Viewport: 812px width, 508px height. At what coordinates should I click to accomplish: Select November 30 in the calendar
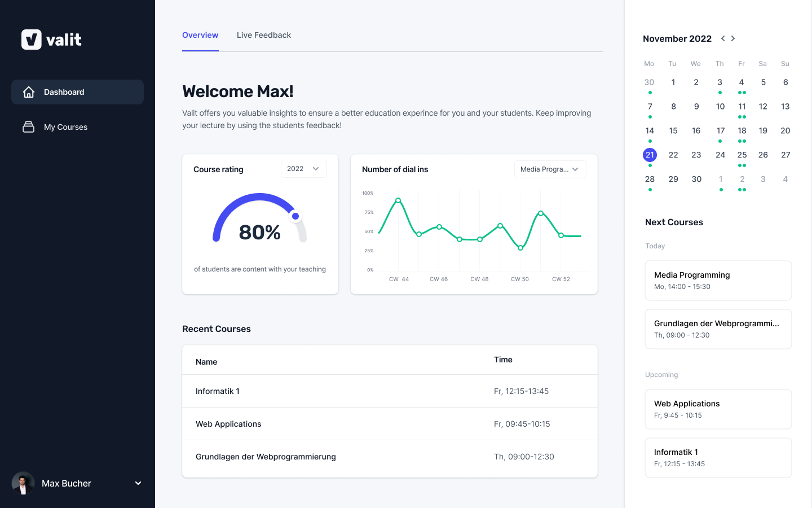696,179
